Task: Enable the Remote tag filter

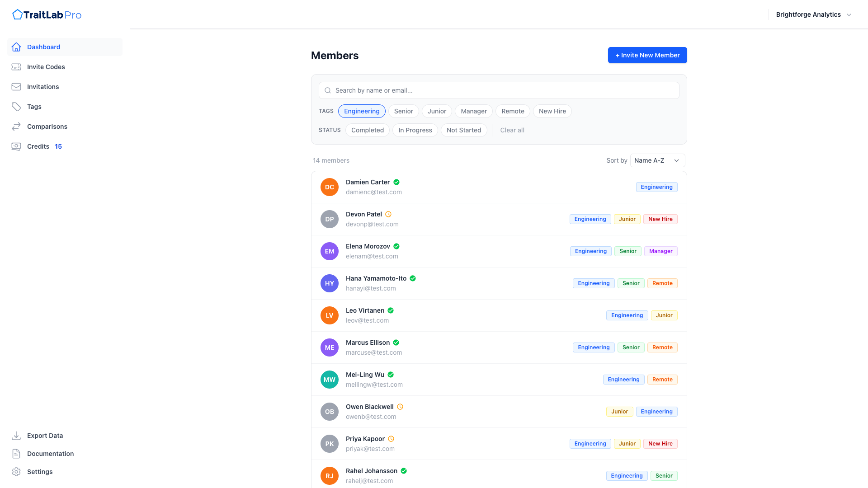Action: tap(513, 111)
